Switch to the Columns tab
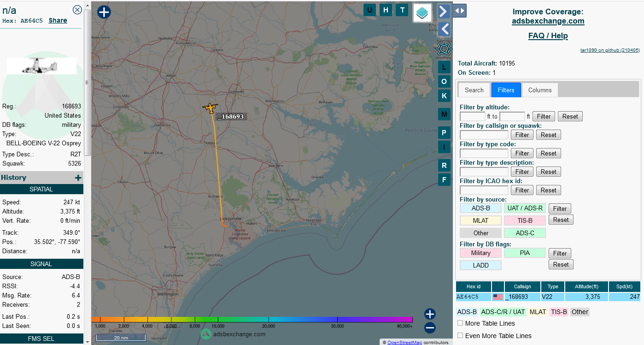The height and width of the screenshot is (345, 644). pos(540,90)
